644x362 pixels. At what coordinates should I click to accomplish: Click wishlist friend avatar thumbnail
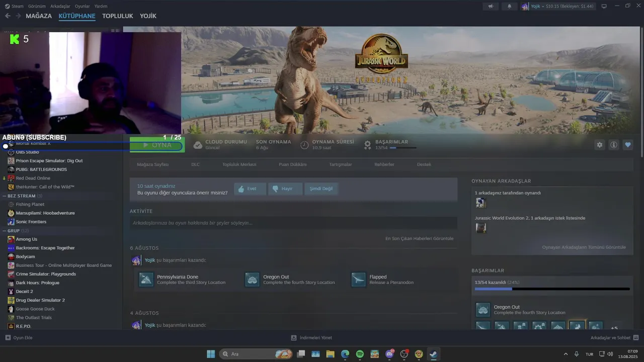(x=481, y=228)
